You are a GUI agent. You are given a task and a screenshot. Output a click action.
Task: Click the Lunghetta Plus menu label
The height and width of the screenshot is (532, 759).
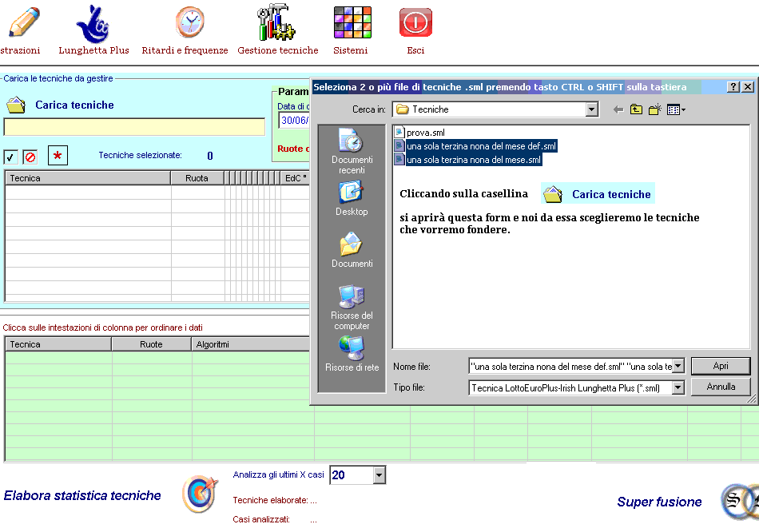click(94, 50)
